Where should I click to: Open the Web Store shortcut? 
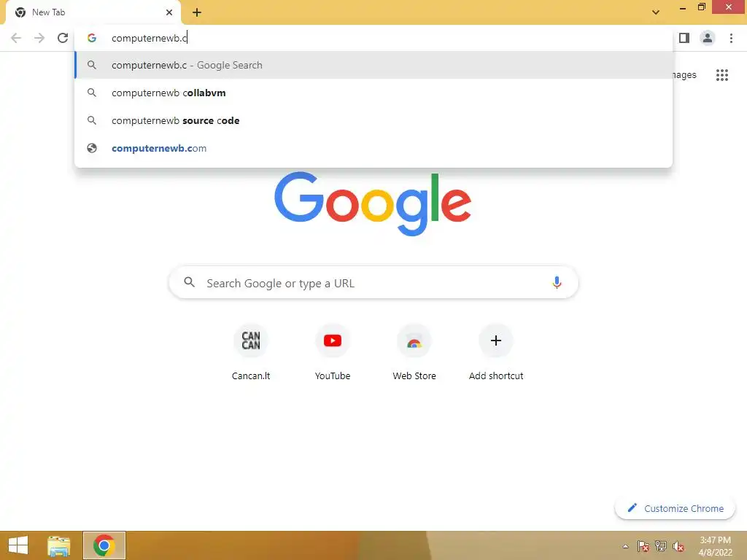point(414,353)
